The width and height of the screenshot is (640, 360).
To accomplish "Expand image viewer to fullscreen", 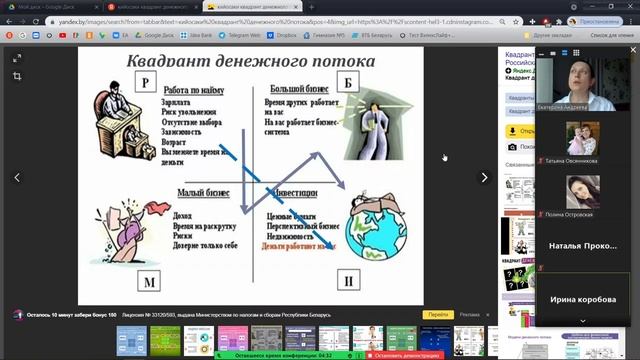I will (x=17, y=58).
